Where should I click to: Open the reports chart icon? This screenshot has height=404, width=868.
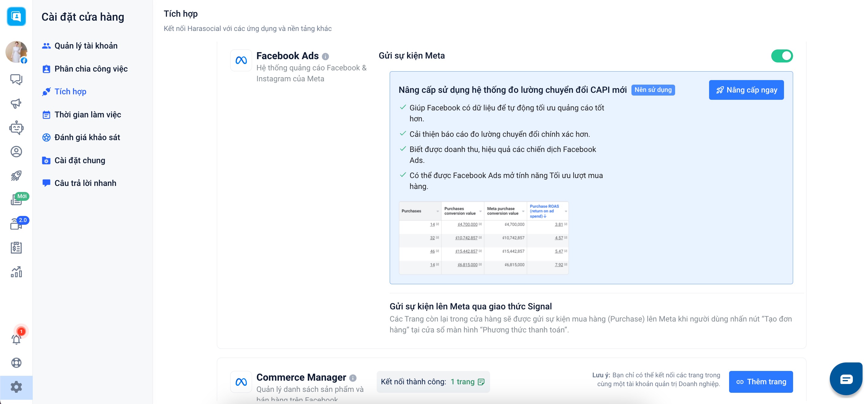pos(16,272)
